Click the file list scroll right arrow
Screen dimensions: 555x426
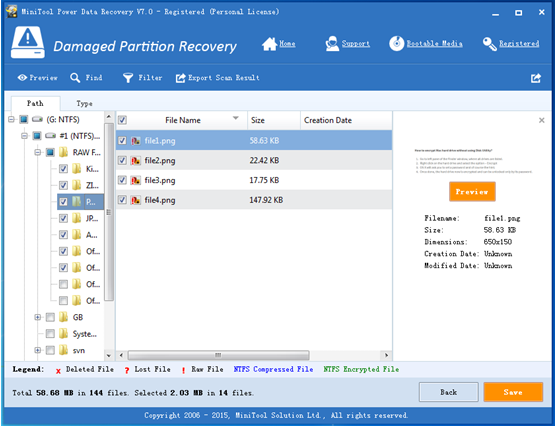(386, 355)
